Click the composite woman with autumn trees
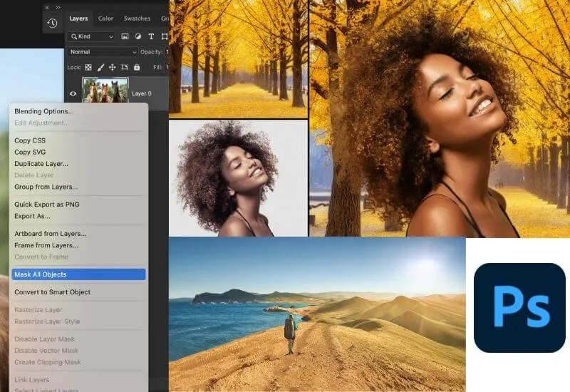The width and height of the screenshot is (570, 392). click(440, 118)
